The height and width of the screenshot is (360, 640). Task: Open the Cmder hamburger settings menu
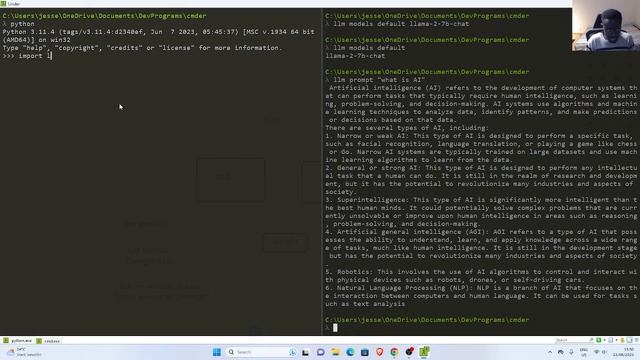pos(636,340)
